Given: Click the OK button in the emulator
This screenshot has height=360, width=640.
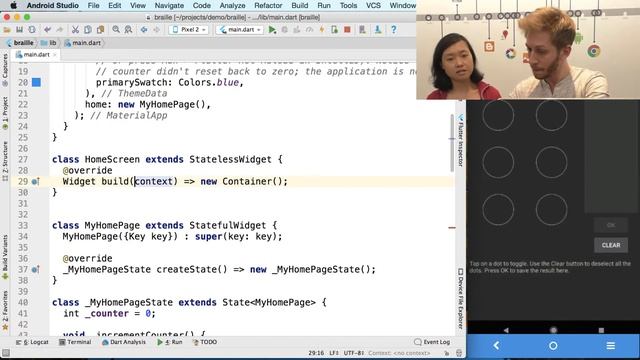Looking at the screenshot, I should [x=611, y=225].
